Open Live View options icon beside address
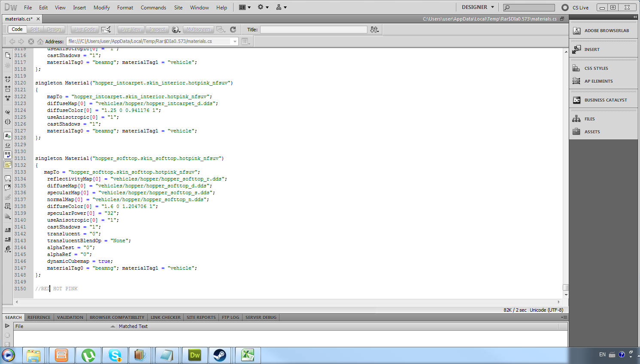Viewport: 640px width, 364px height. coord(246,42)
